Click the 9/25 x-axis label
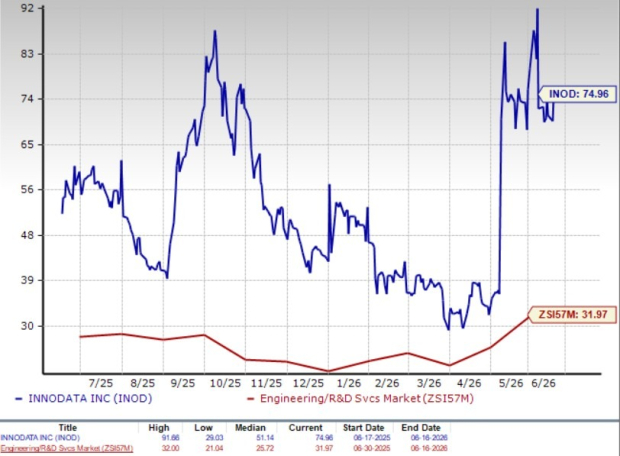620x456 pixels. pos(182,383)
